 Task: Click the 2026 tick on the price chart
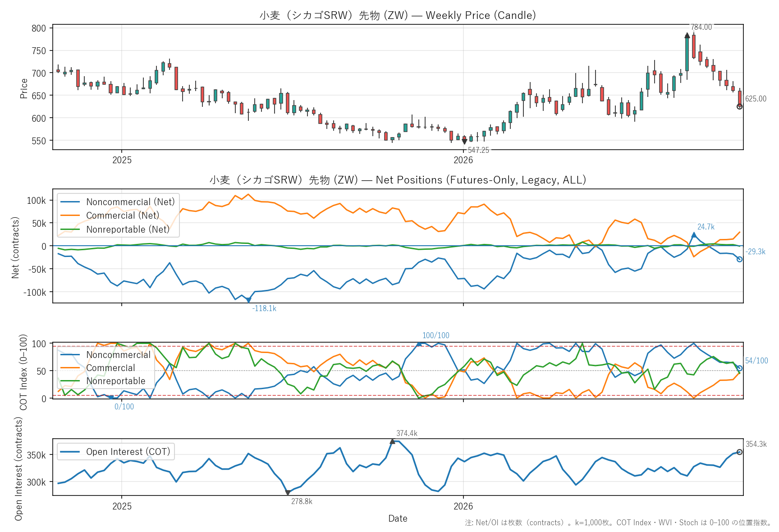pyautogui.click(x=463, y=160)
